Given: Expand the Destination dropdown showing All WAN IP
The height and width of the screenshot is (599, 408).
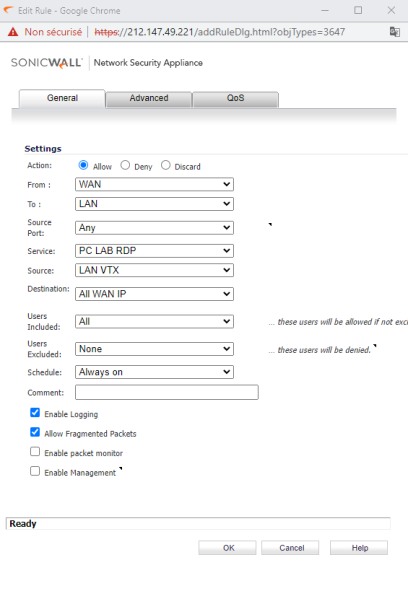Looking at the screenshot, I should [154, 294].
